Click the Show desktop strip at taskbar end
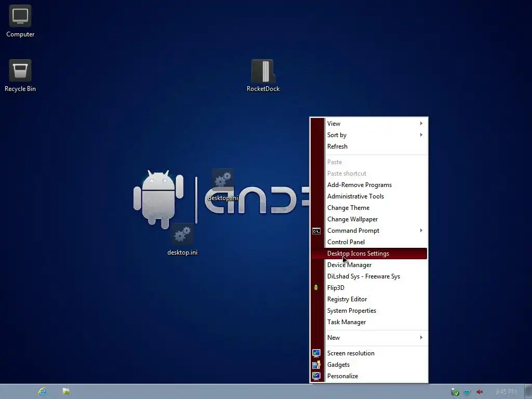 528,392
